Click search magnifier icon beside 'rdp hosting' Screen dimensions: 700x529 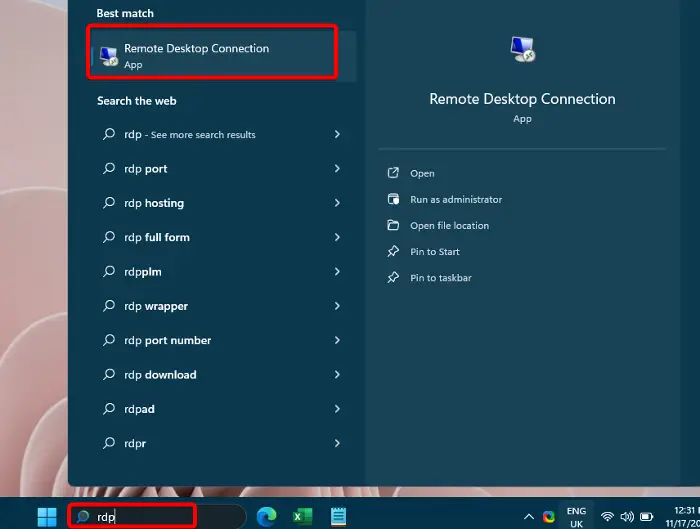click(x=108, y=203)
